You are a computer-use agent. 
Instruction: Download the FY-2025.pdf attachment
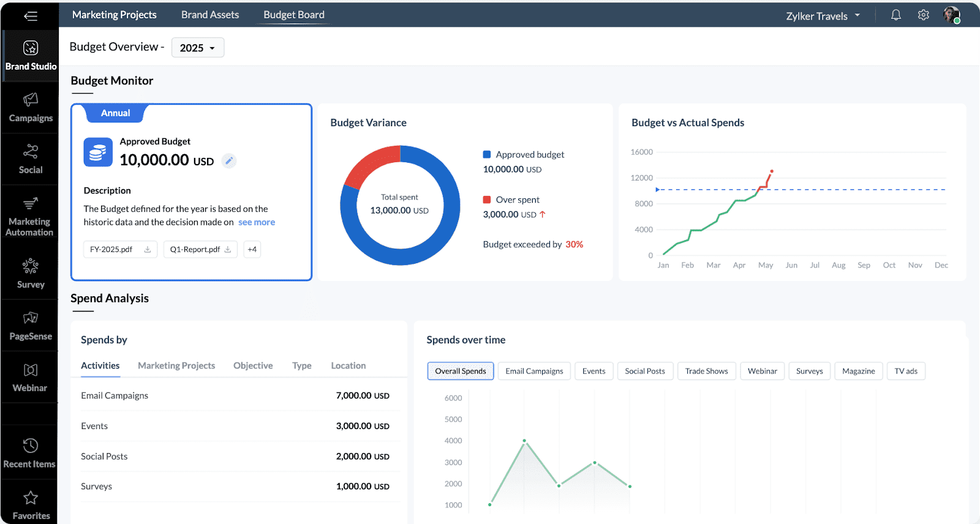(147, 250)
